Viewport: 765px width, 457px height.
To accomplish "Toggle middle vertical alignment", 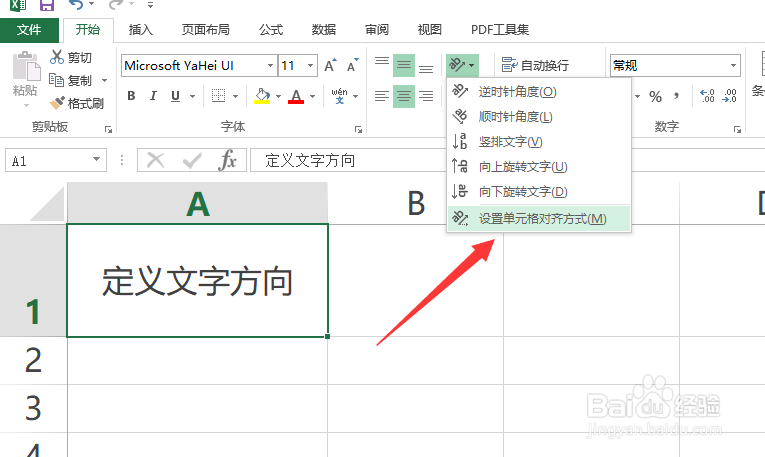I will (404, 65).
